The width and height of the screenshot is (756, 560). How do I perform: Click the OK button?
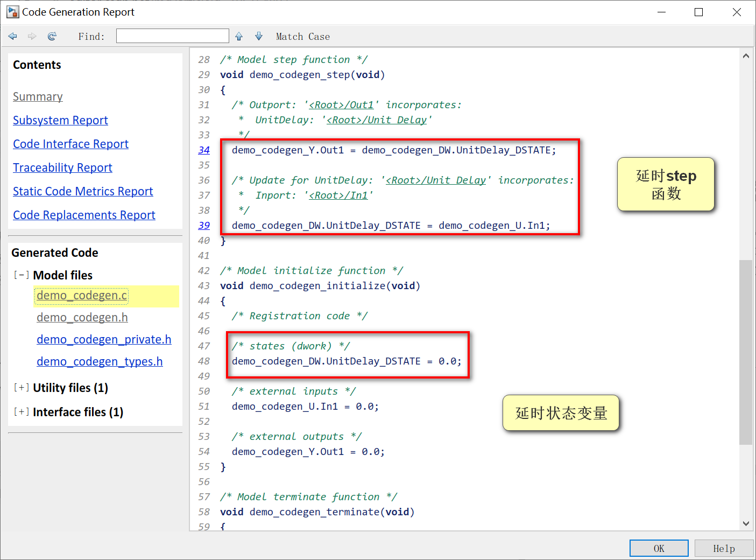pos(659,548)
